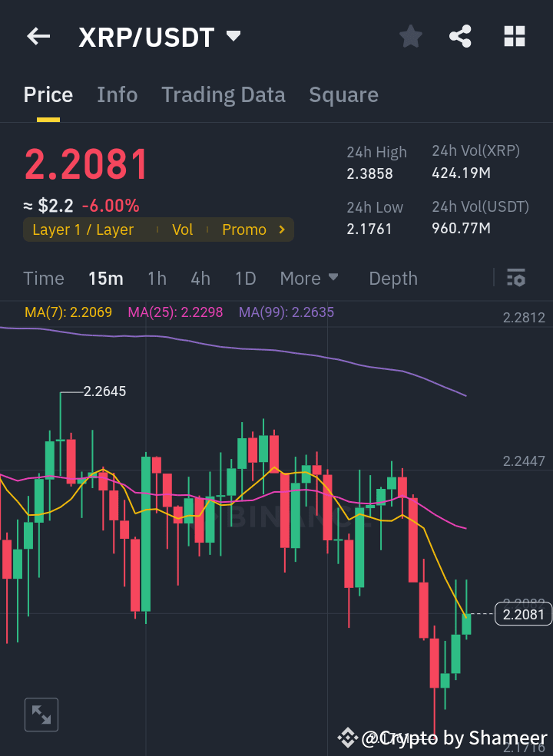Open the Trading Data tab
Image resolution: width=553 pixels, height=756 pixels.
tap(223, 94)
